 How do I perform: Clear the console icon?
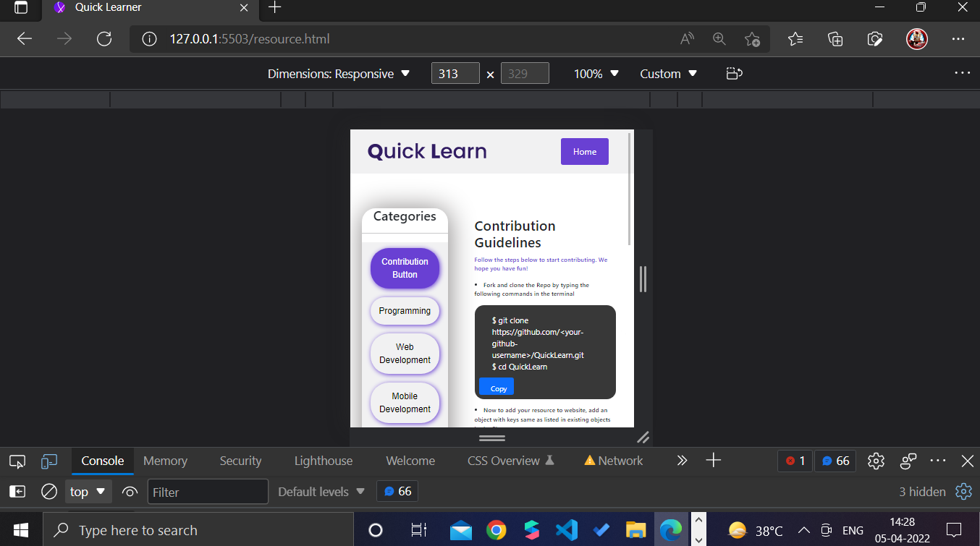pos(49,492)
